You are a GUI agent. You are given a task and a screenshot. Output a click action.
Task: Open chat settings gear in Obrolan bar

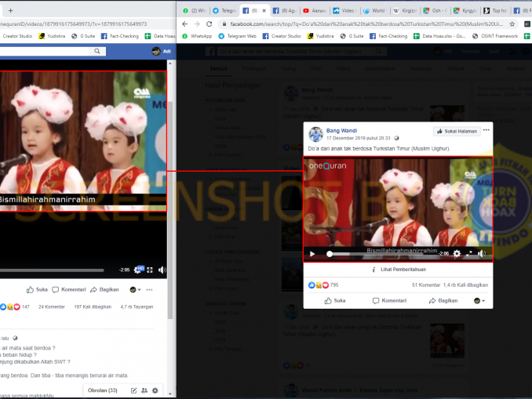coord(155,390)
